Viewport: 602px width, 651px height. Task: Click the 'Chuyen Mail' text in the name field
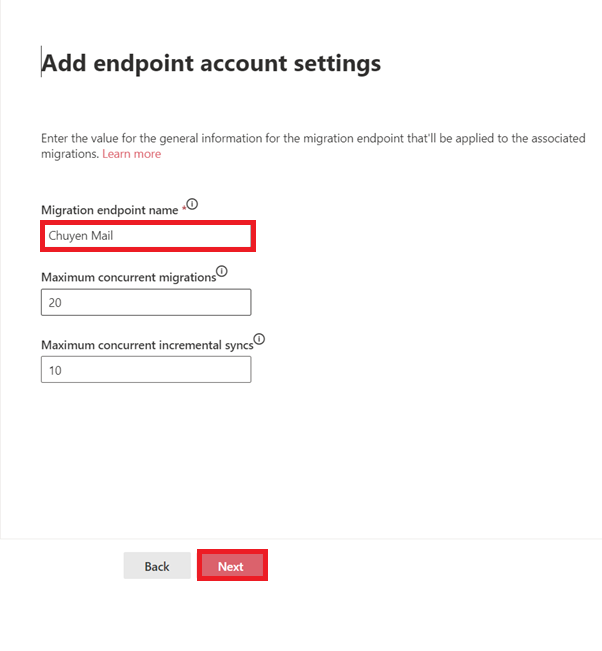79,237
